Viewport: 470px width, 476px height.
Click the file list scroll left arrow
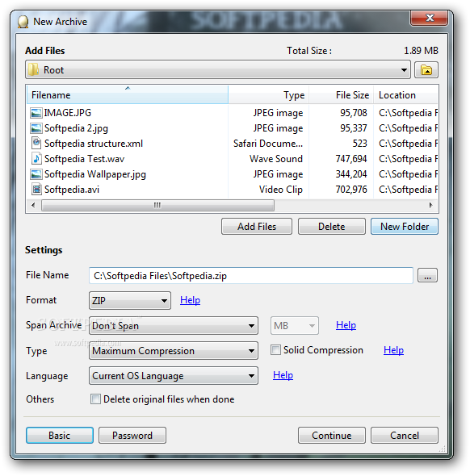click(33, 205)
